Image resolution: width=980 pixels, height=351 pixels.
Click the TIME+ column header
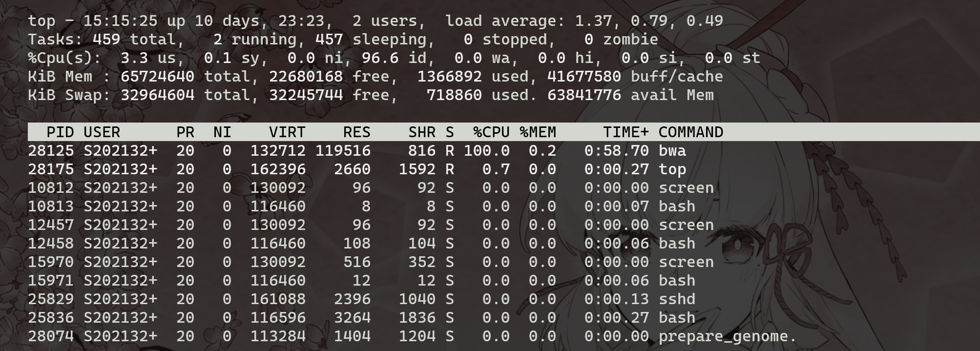[626, 132]
